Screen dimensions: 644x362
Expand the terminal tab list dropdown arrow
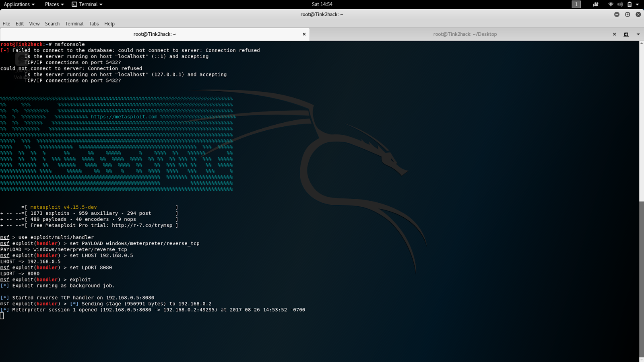click(x=638, y=35)
